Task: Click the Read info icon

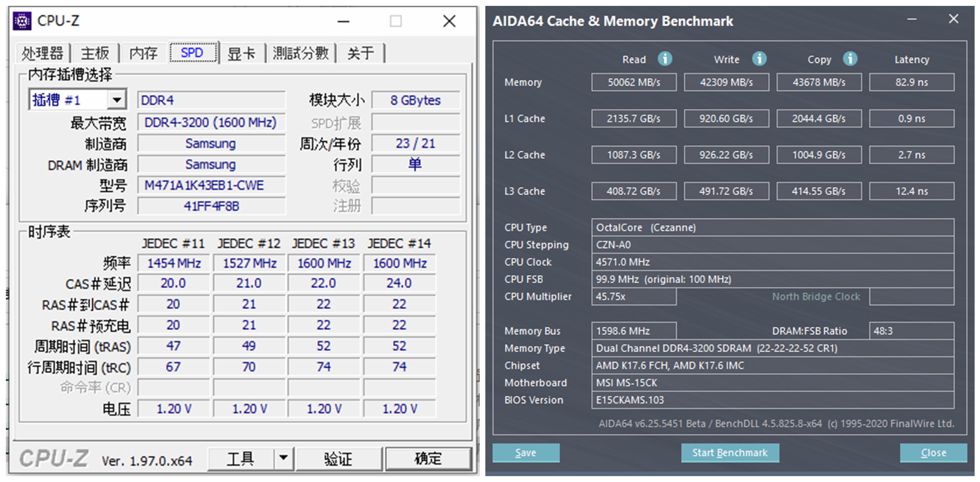Action: pos(665,59)
